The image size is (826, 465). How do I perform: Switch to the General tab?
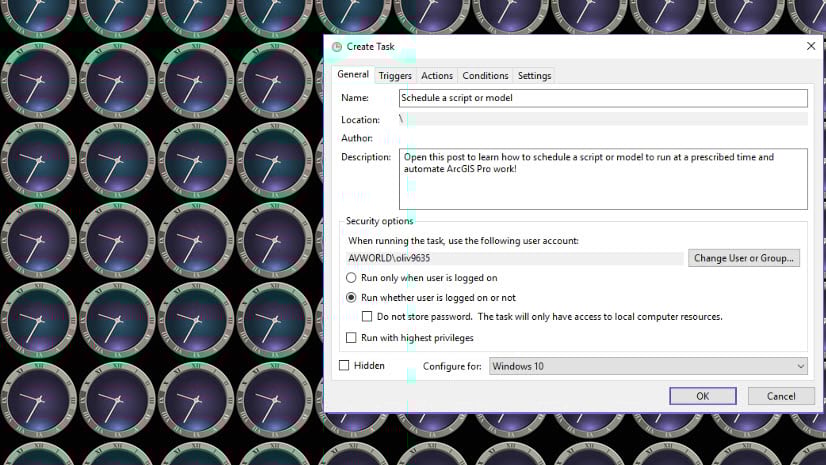353,74
